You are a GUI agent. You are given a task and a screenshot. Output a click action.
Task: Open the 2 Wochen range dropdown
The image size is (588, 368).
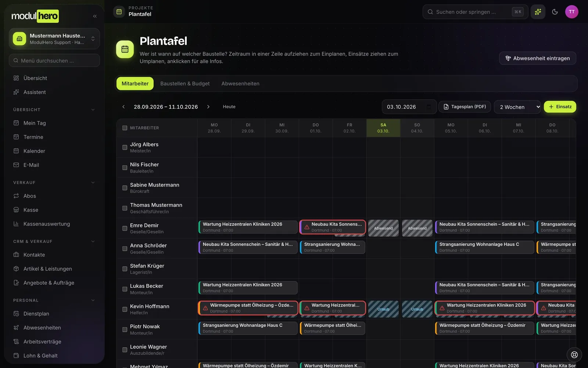point(517,107)
